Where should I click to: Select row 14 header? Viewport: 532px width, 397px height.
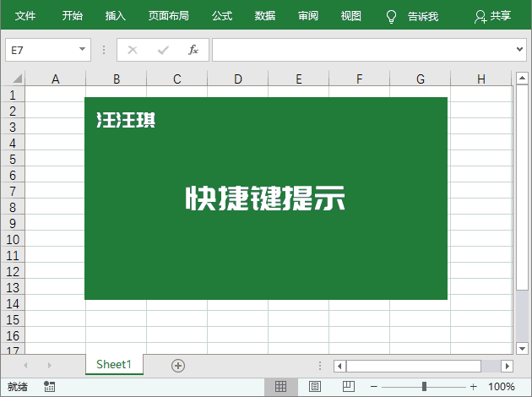[13, 303]
